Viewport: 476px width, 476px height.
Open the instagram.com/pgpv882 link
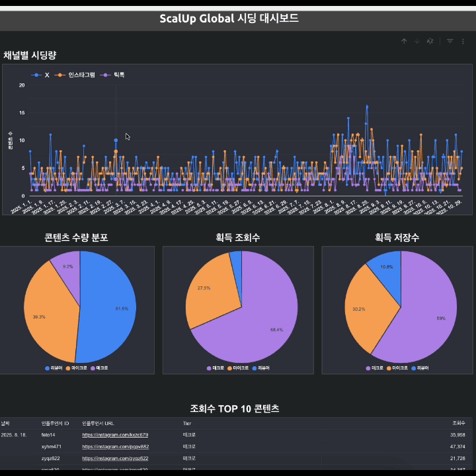tap(115, 447)
